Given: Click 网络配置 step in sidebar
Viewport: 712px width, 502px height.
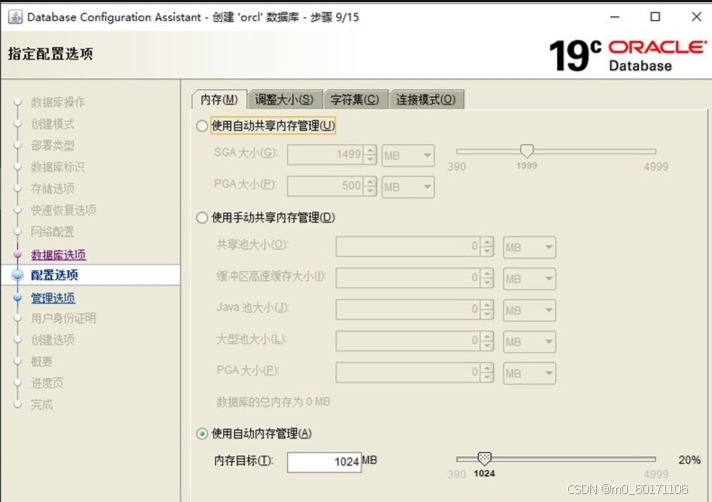Looking at the screenshot, I should [53, 232].
